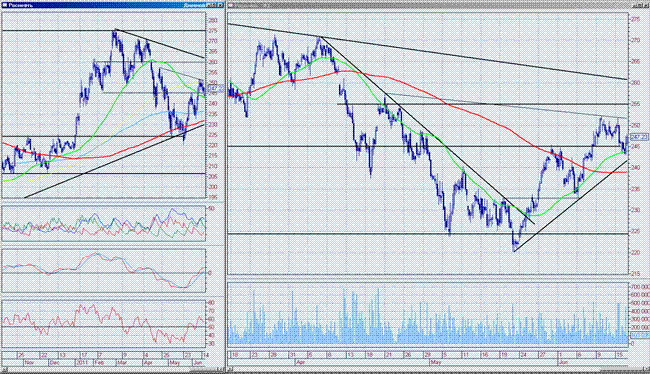Image resolution: width=650 pixels, height=374 pixels.
Task: Close the right intraday chart window
Action: (646, 5)
